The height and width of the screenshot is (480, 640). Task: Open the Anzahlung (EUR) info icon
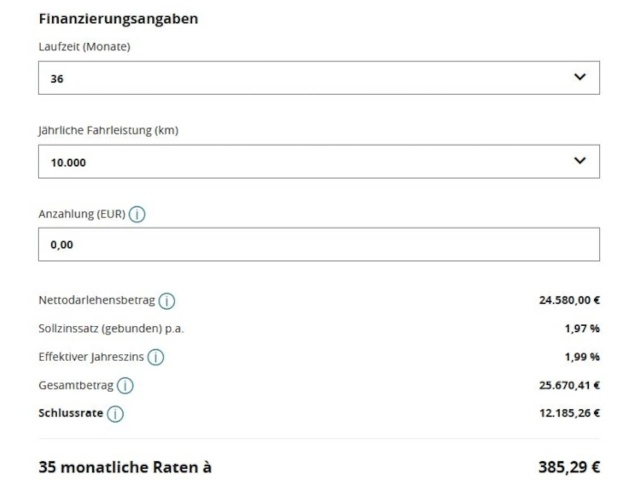pyautogui.click(x=137, y=214)
